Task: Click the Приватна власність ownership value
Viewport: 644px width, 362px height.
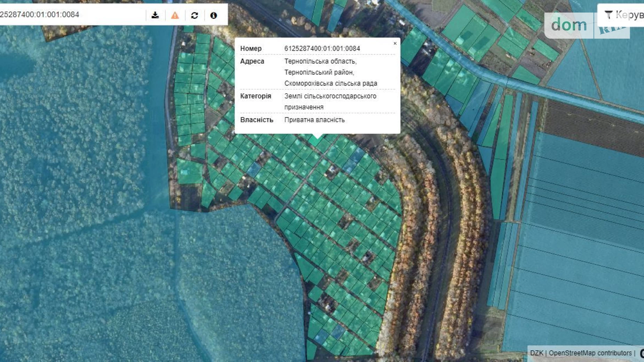Action: point(314,120)
